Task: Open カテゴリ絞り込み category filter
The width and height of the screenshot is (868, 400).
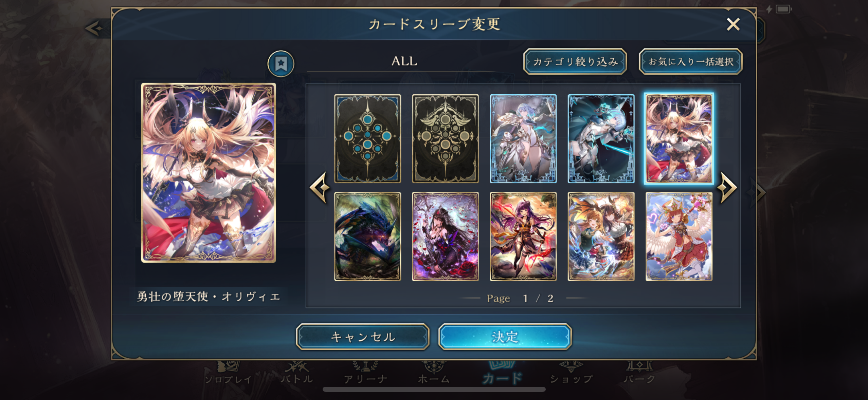Action: [x=575, y=61]
